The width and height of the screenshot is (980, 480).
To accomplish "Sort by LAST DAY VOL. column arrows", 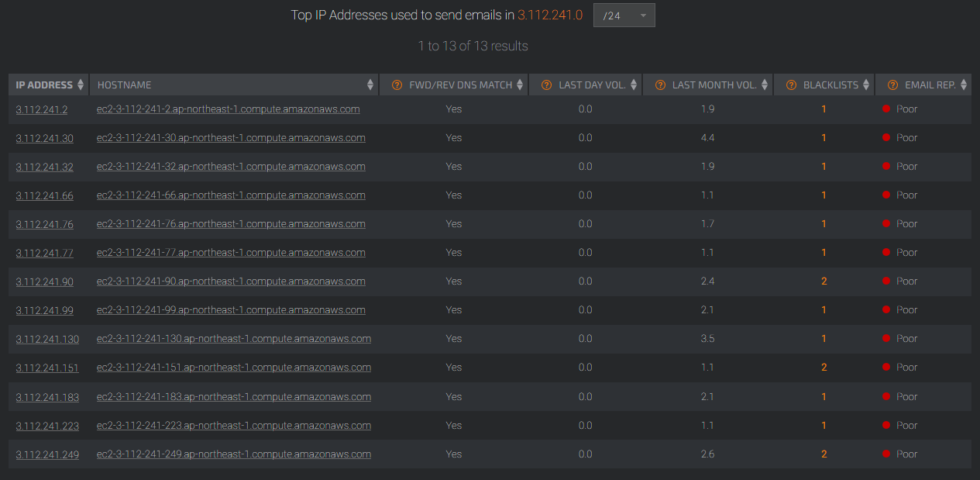I will [x=634, y=85].
